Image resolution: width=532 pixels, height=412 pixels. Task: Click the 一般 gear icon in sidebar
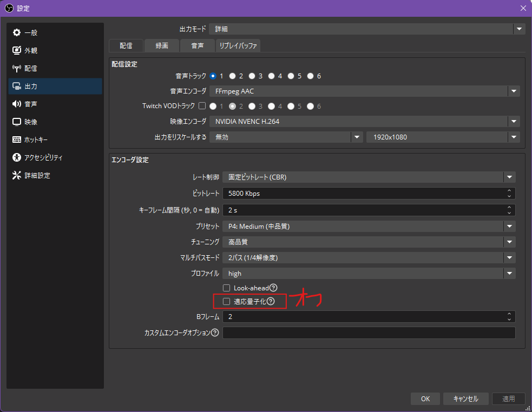click(17, 32)
